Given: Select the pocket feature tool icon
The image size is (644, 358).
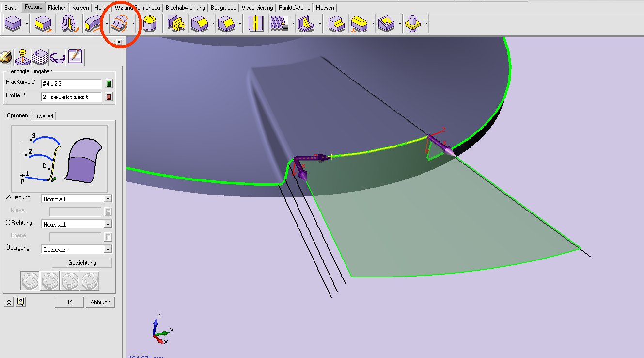Looking at the screenshot, I should pos(386,23).
